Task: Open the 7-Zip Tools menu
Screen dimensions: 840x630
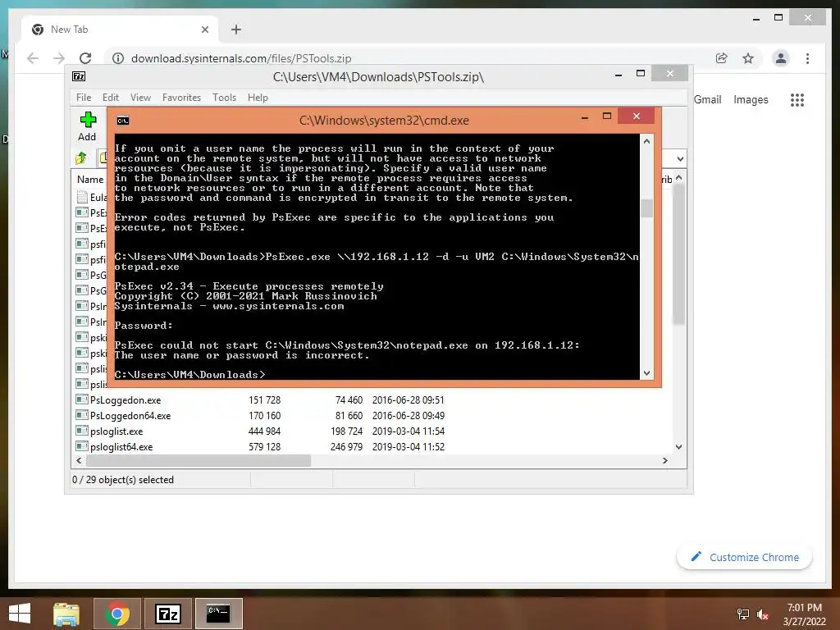Action: [224, 98]
